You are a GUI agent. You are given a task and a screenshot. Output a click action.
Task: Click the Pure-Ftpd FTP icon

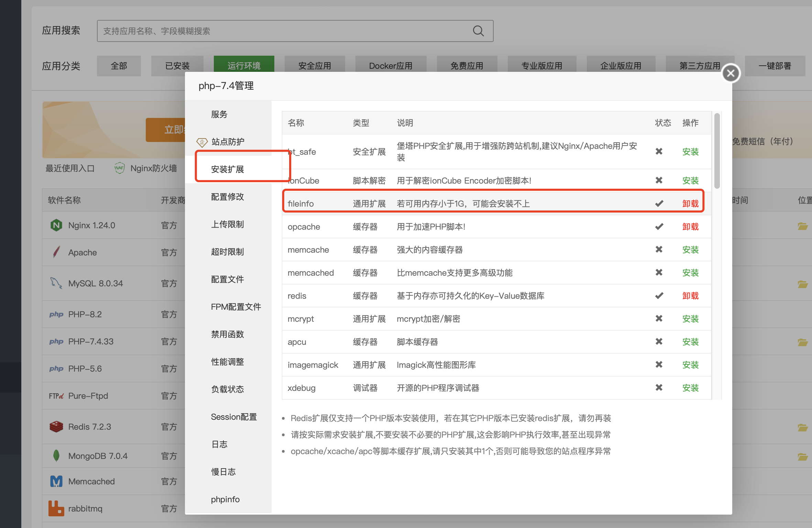coord(56,396)
